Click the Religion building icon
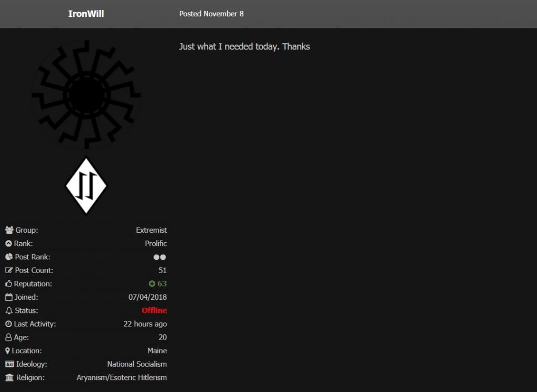 [x=9, y=377]
